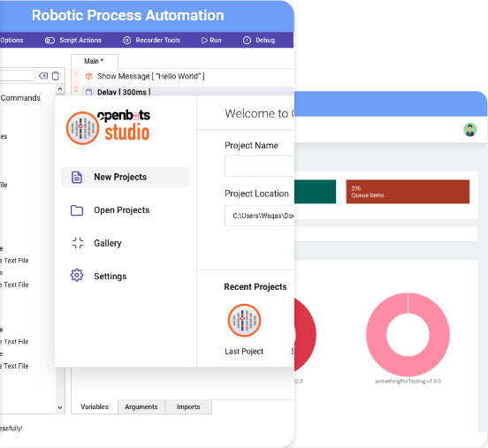Switch to the Arguments tab

[x=141, y=407]
